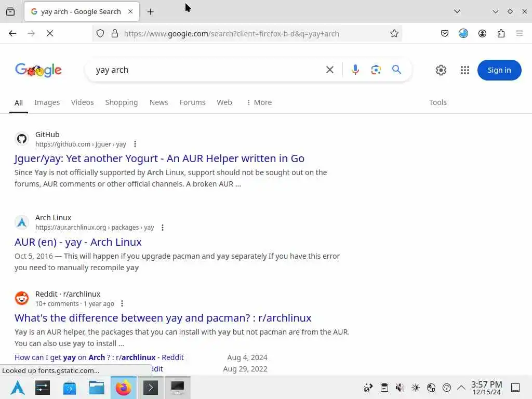
Task: Open more options for the GitHub result
Action: 135,144
